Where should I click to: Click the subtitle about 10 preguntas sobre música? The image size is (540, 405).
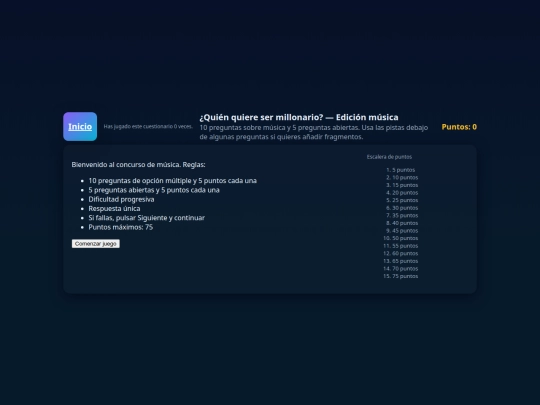click(314, 132)
